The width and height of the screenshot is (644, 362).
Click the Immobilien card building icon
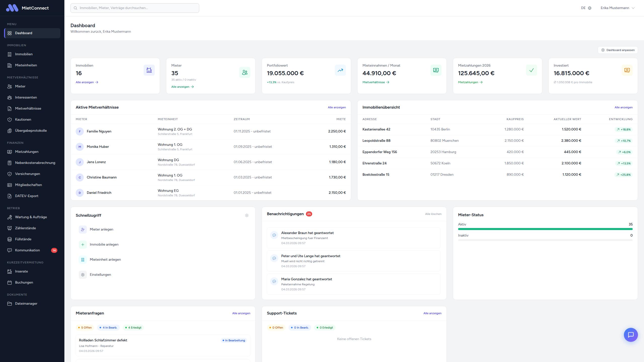tap(149, 70)
